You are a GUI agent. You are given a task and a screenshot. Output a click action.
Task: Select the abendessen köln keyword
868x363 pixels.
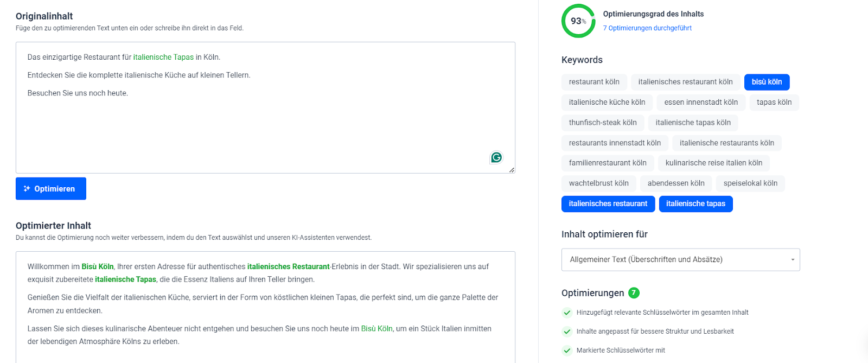click(676, 183)
